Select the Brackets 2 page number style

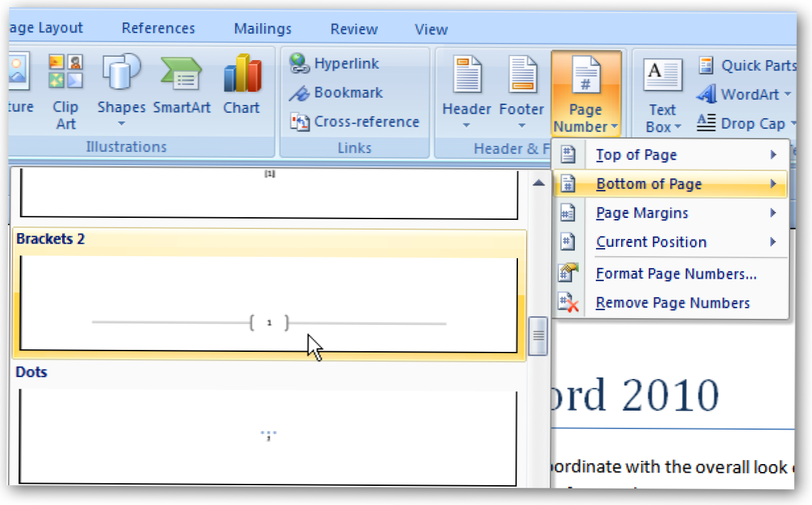268,303
